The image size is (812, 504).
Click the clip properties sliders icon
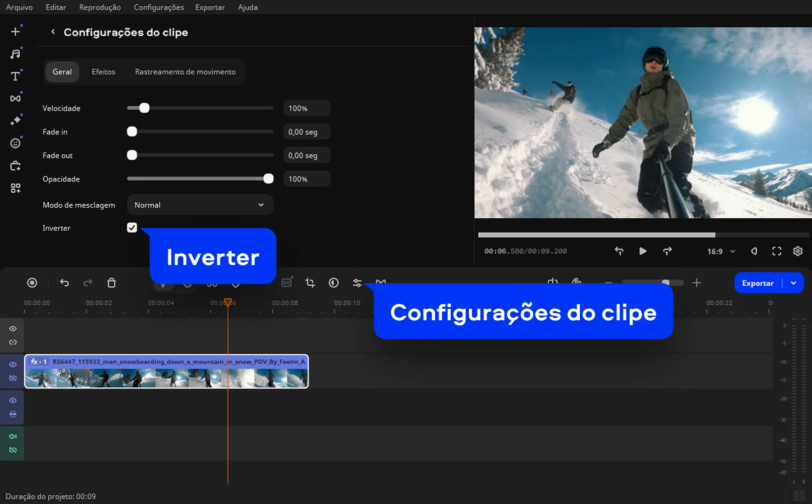pyautogui.click(x=357, y=283)
